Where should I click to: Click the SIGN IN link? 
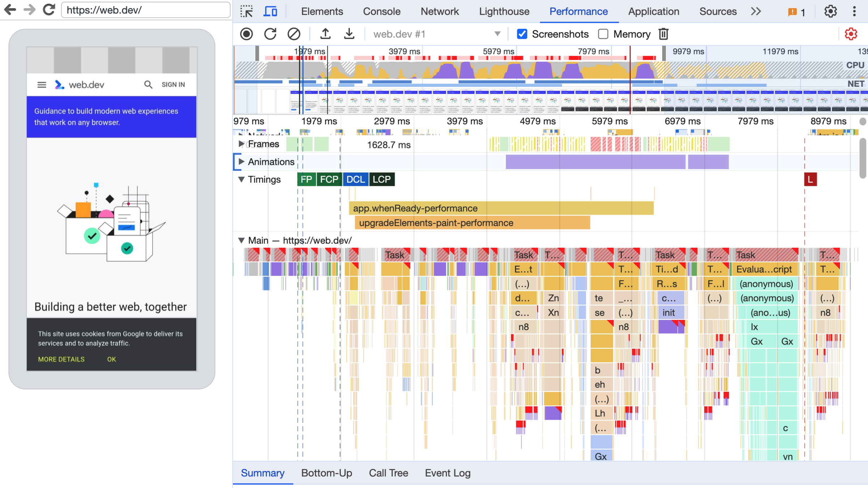pos(173,85)
